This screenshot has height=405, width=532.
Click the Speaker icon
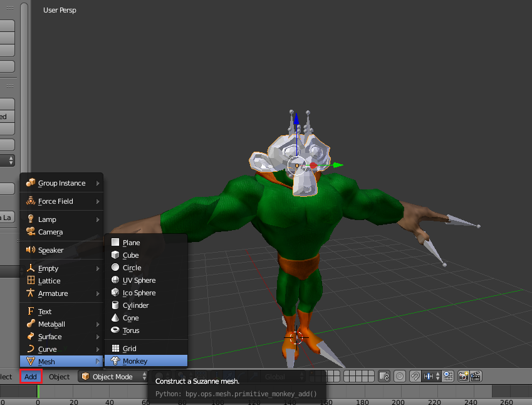tap(31, 250)
